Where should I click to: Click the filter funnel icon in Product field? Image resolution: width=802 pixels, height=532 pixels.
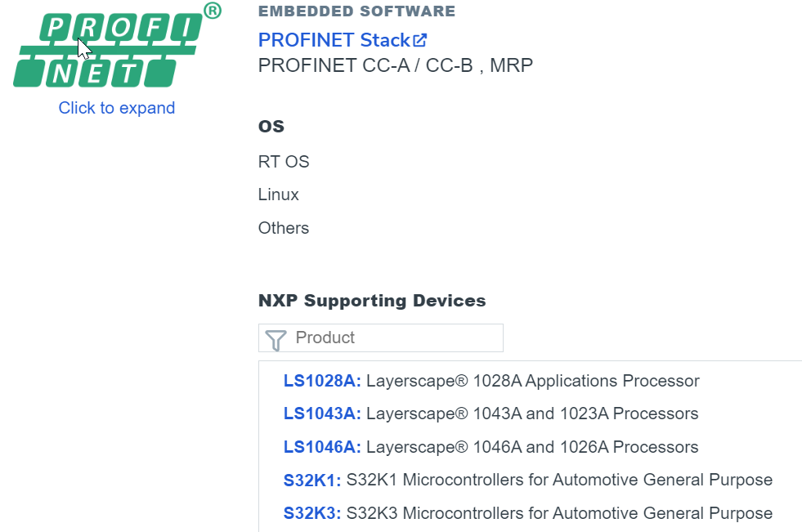pos(274,338)
